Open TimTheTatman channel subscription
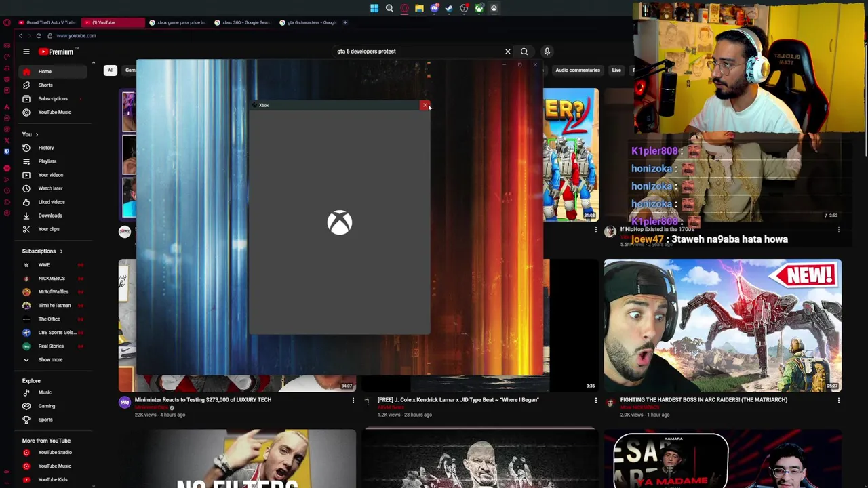Viewport: 868px width, 488px height. click(x=54, y=306)
